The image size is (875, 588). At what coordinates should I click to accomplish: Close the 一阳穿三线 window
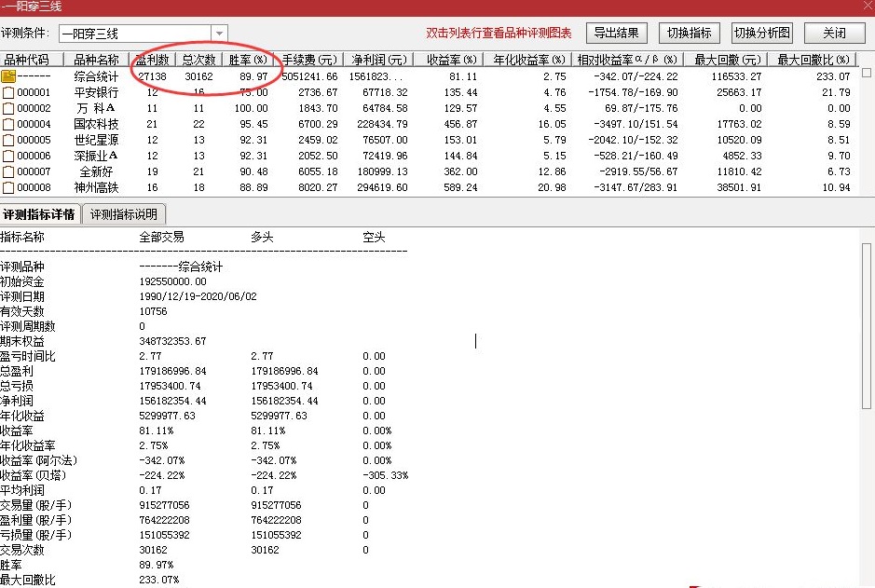click(x=867, y=6)
